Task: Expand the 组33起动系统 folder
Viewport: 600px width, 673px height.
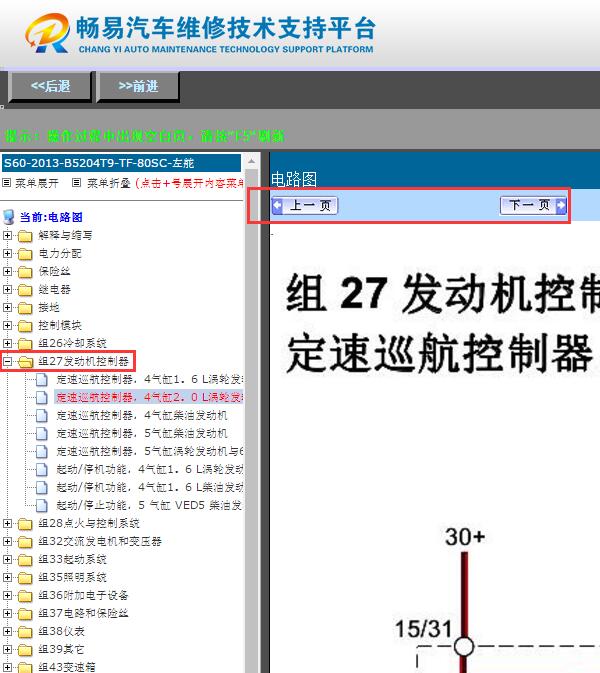Action: coord(7,559)
